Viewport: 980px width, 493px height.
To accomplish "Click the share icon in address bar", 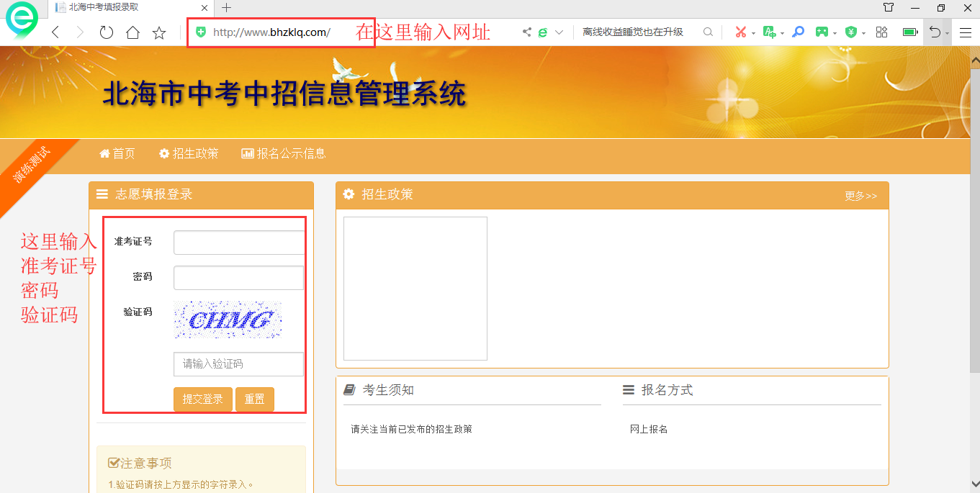I will 527,32.
